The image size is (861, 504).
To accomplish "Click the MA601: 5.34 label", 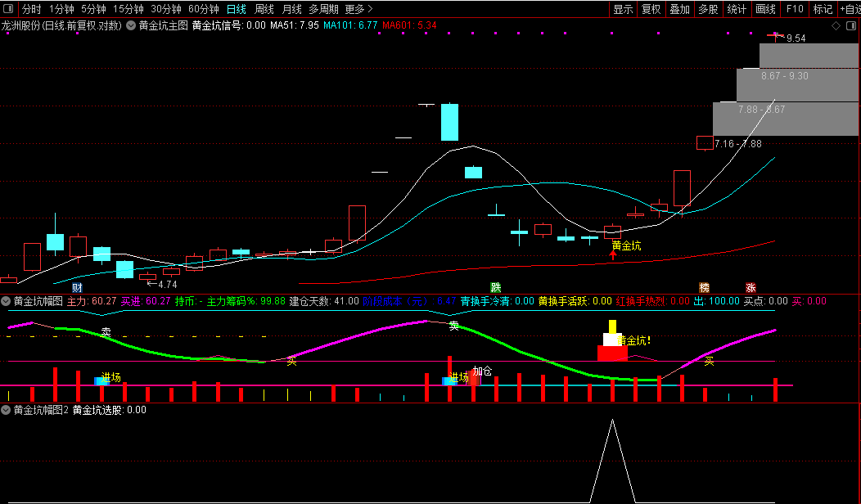I will (410, 25).
